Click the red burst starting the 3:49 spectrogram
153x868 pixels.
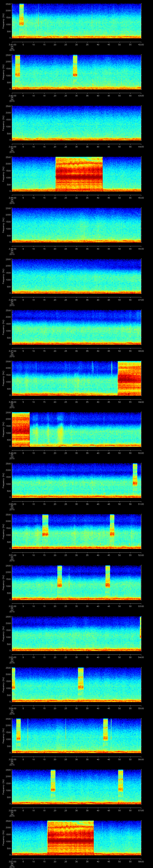point(20,429)
